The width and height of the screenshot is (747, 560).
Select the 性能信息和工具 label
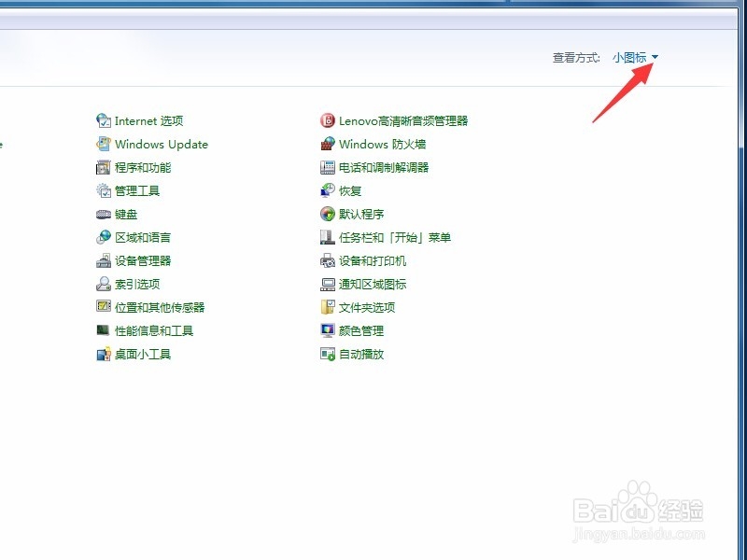click(x=154, y=331)
